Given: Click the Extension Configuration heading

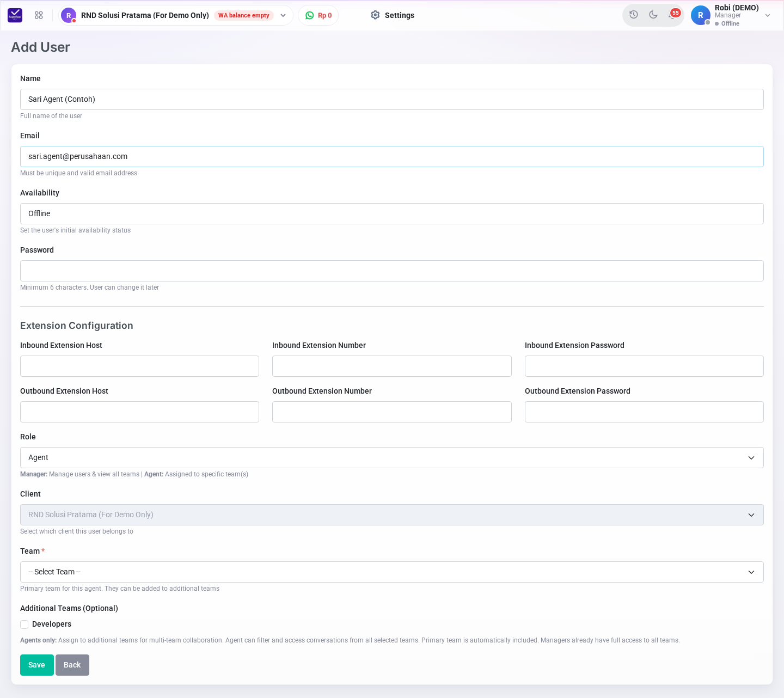Looking at the screenshot, I should [x=77, y=326].
